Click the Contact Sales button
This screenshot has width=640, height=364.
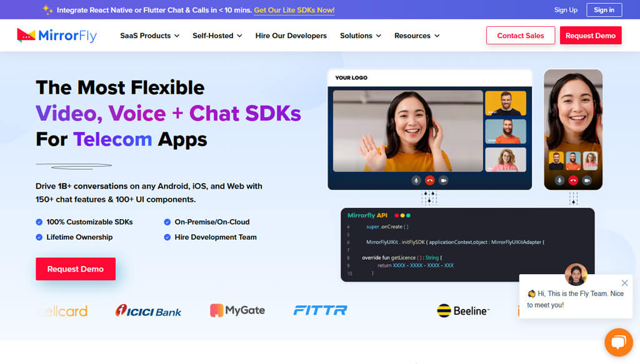click(x=521, y=36)
